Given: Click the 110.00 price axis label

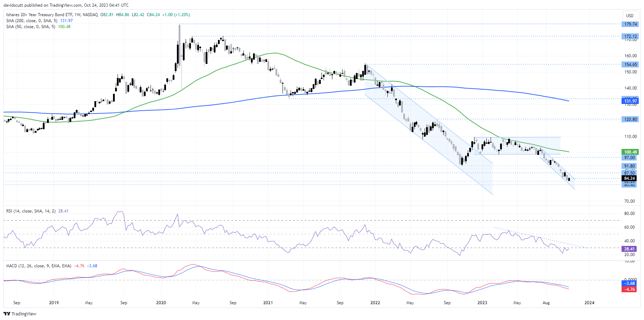Looking at the screenshot, I should pos(630,136).
